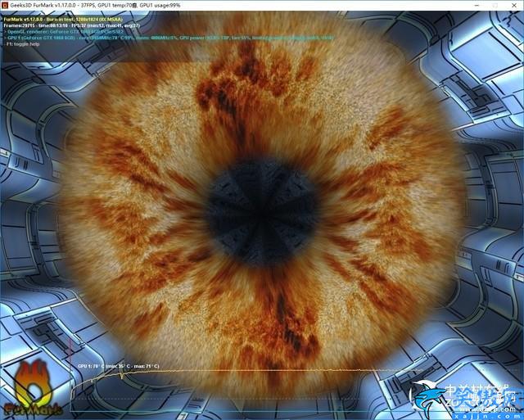Screen dimensions: 524x420
Task: Click the FurMark app icon in title bar
Action: 4,5
